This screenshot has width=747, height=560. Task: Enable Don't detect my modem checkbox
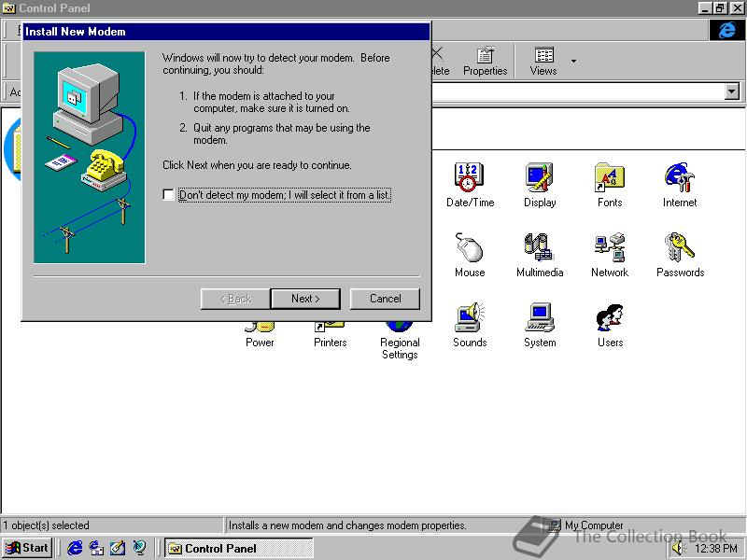[x=168, y=194]
